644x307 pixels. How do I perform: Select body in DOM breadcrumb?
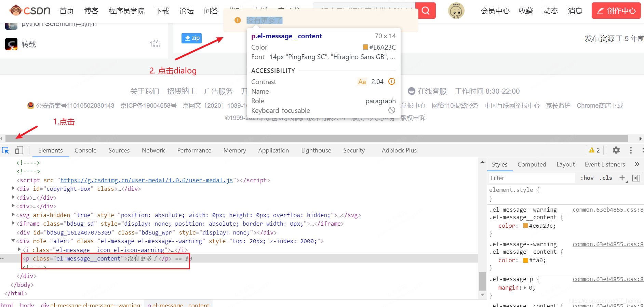click(27, 304)
